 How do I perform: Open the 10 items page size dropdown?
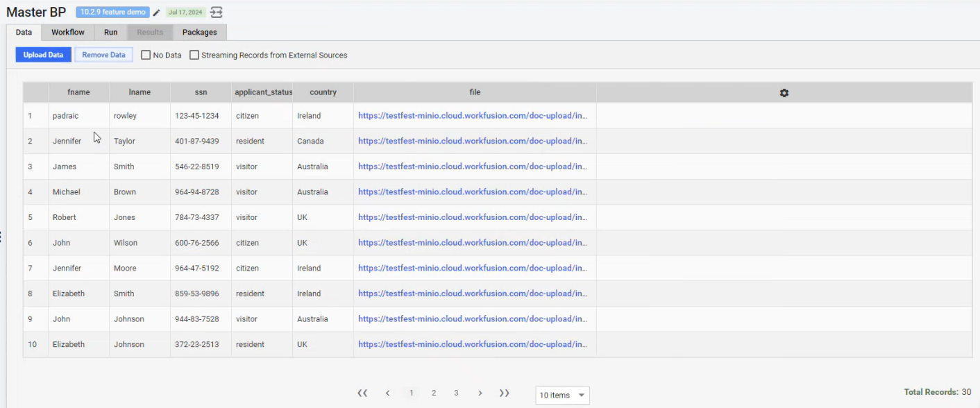563,396
